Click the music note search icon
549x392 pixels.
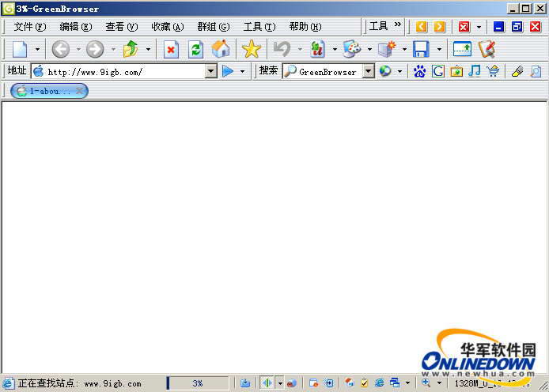coord(475,71)
